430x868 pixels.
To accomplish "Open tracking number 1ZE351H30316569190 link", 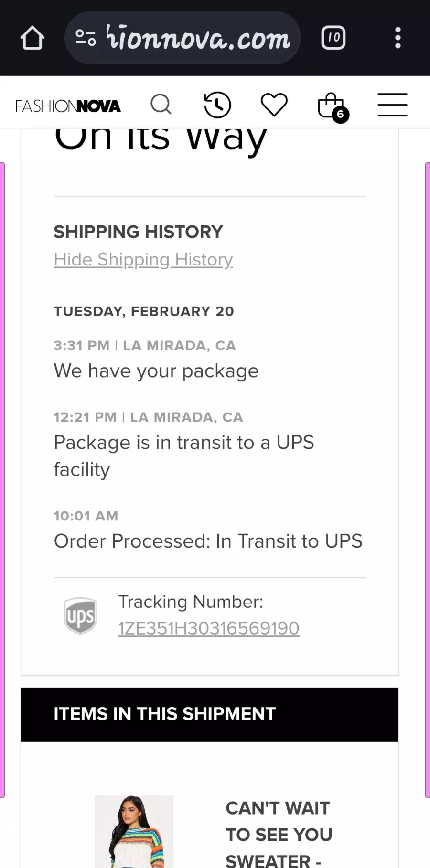I will pos(209,628).
